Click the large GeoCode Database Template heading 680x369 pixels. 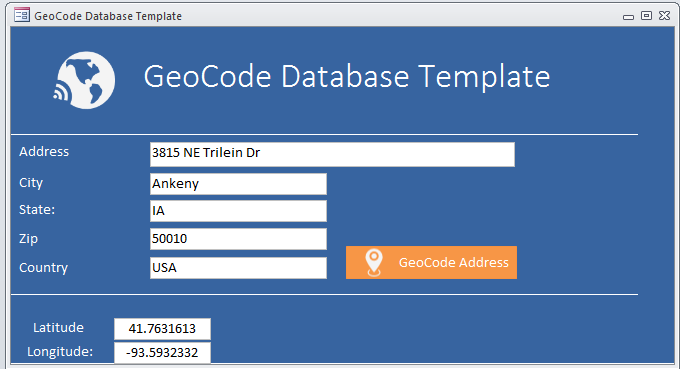tap(347, 77)
